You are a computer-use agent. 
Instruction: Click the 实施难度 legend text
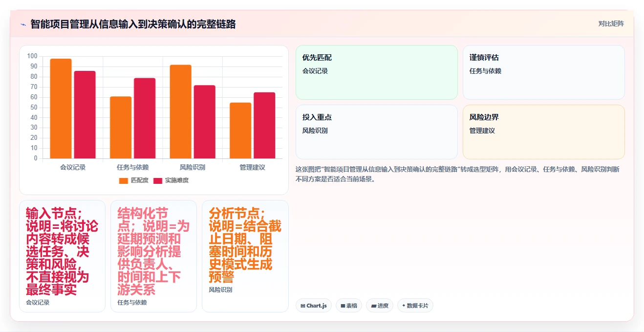pyautogui.click(x=177, y=180)
